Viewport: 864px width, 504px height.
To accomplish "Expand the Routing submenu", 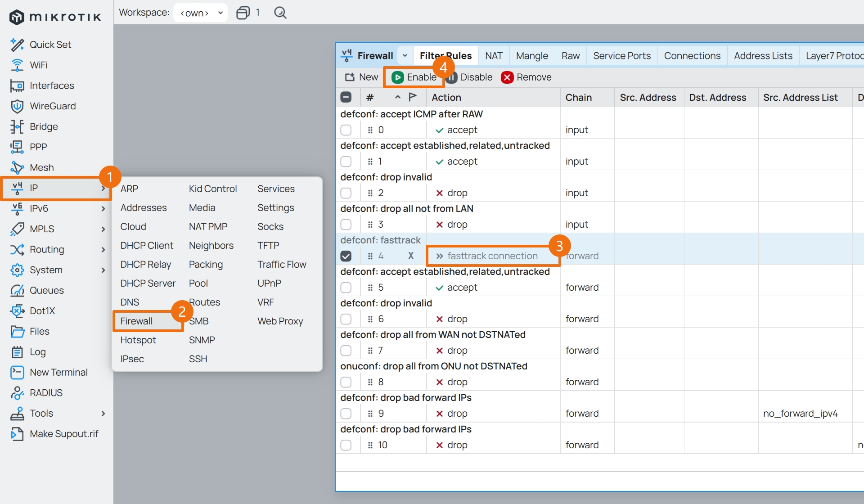I will coord(103,250).
